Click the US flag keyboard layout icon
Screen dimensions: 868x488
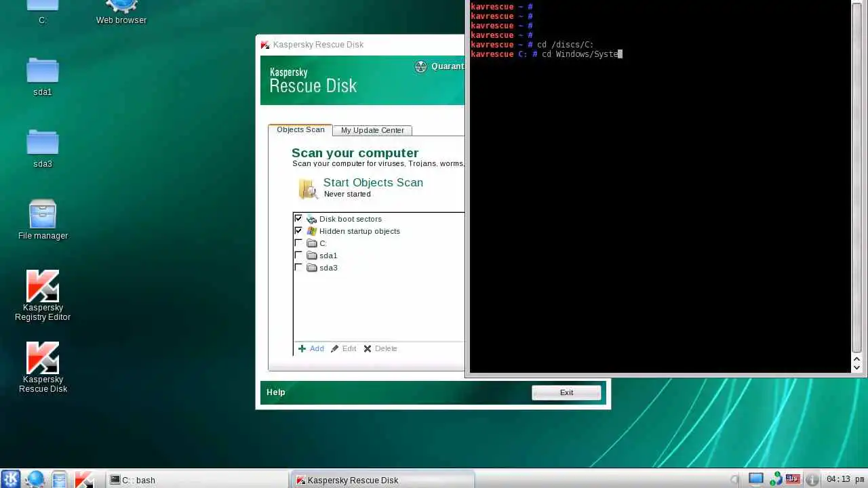793,479
